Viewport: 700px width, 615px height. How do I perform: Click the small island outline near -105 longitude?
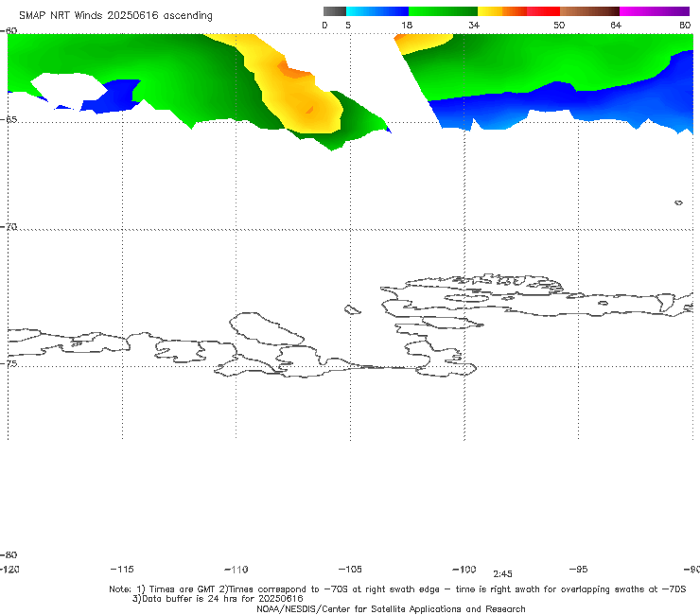click(352, 309)
